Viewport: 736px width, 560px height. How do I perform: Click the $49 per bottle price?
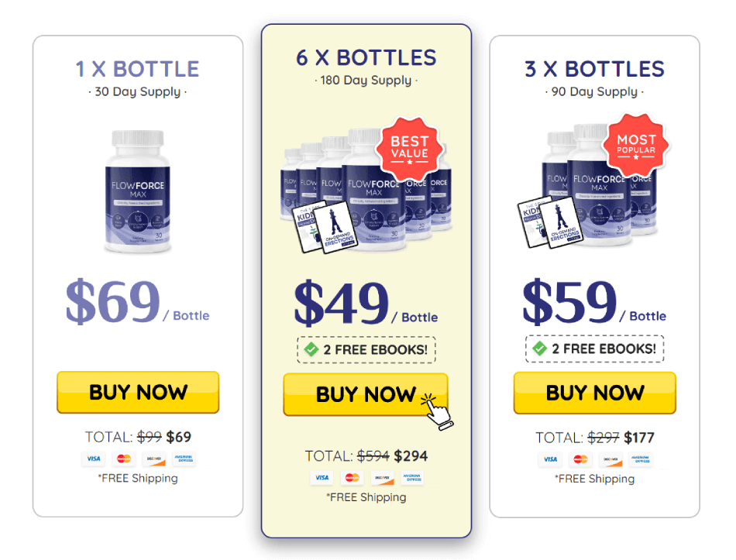tap(342, 304)
